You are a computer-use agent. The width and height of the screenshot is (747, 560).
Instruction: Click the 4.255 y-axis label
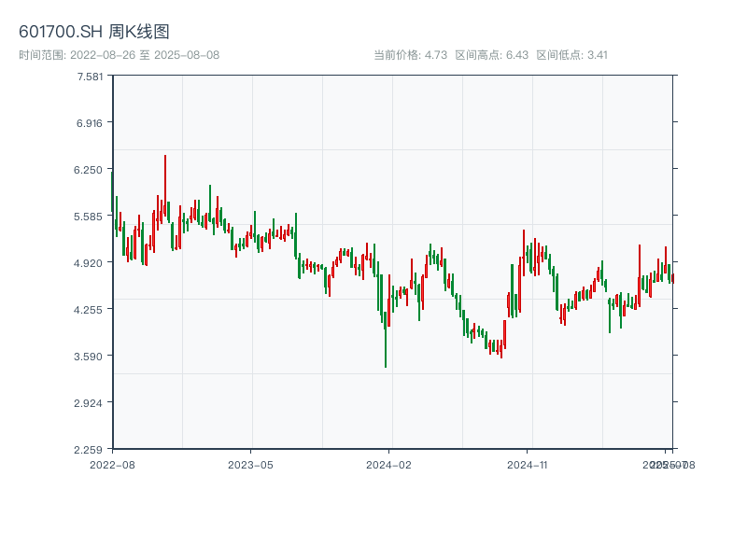tap(91, 310)
